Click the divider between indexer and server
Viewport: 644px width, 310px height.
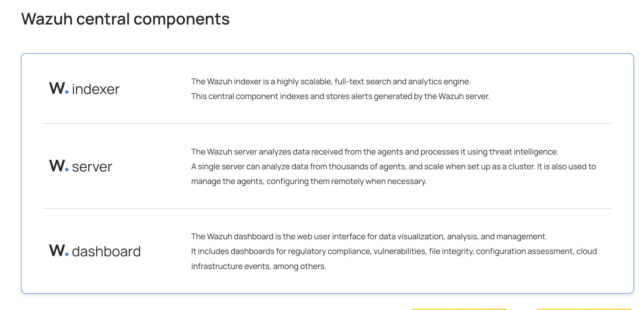pyautogui.click(x=327, y=123)
